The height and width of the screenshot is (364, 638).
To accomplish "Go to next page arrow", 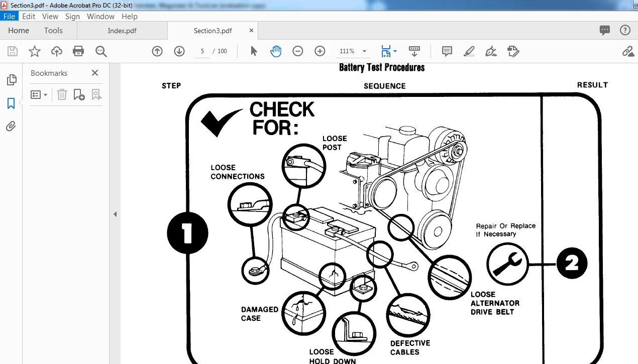I will point(179,51).
